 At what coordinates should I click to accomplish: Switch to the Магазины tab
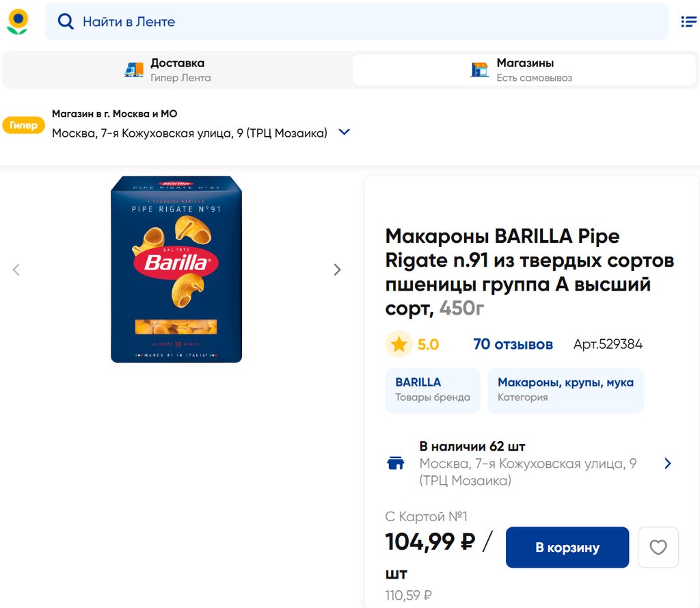coord(524,70)
